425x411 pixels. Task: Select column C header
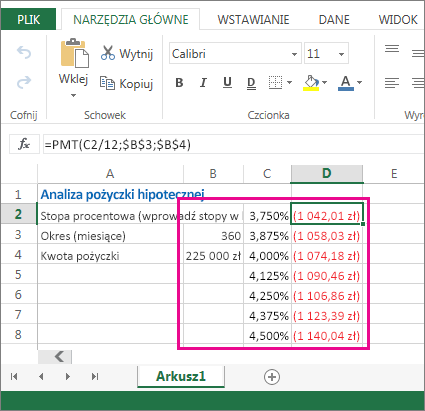click(x=267, y=174)
